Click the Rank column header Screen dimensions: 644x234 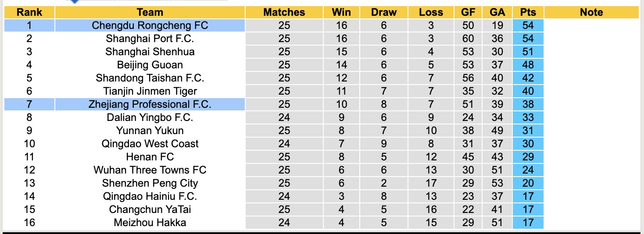click(x=29, y=12)
